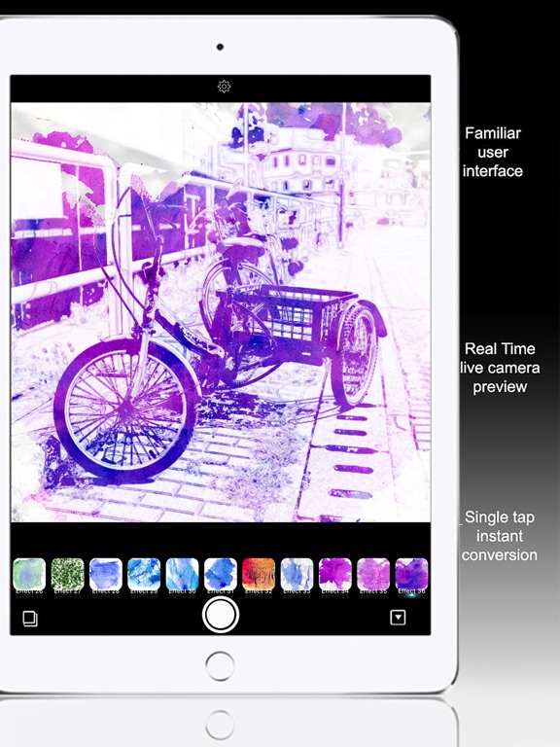Apply the Effect 34 magenta filter
This screenshot has width=560, height=747.
335,575
